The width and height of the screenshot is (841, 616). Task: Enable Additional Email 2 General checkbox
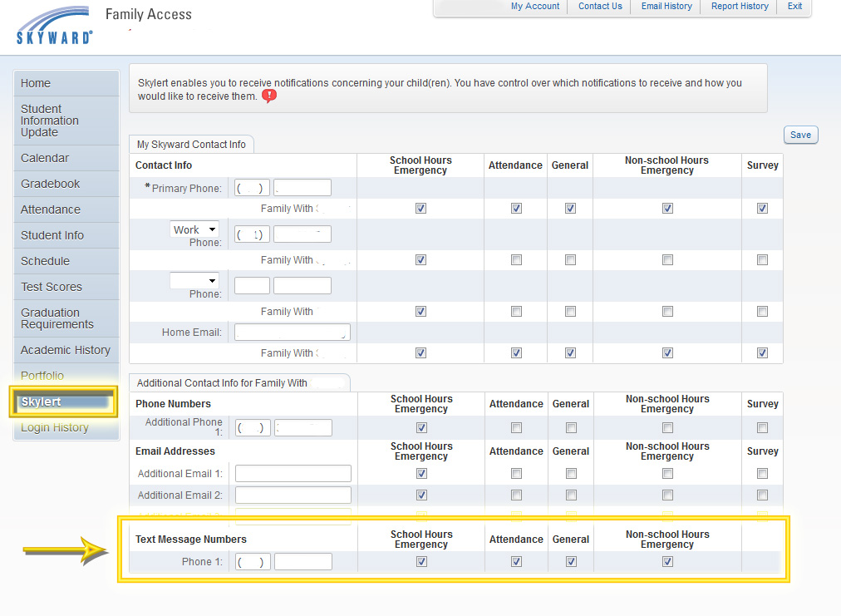coord(571,495)
